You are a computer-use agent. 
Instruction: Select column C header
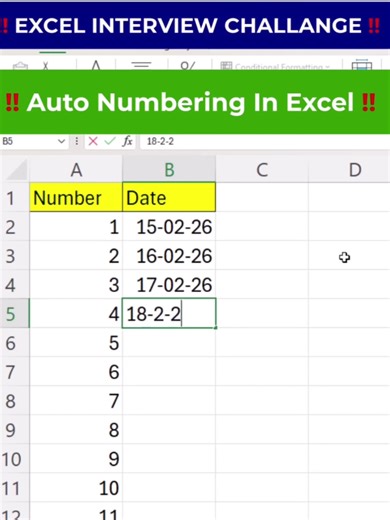262,170
